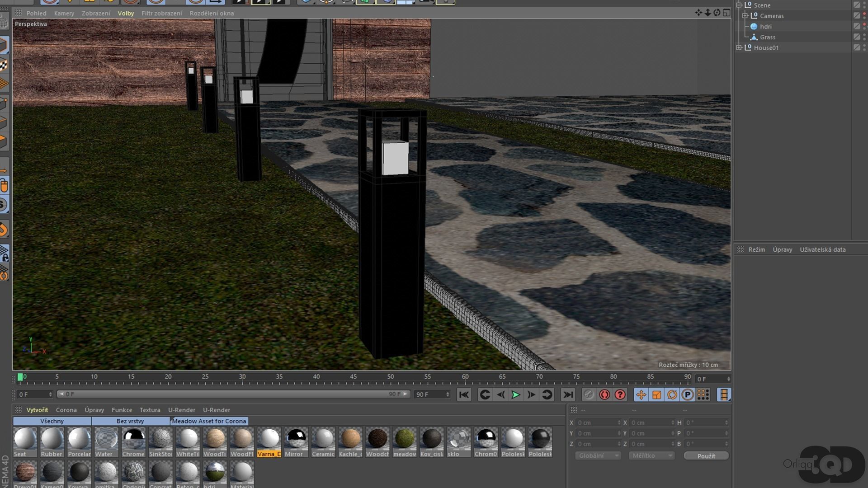Open the timeline film strip icon
This screenshot has height=488, width=868.
[x=724, y=394]
